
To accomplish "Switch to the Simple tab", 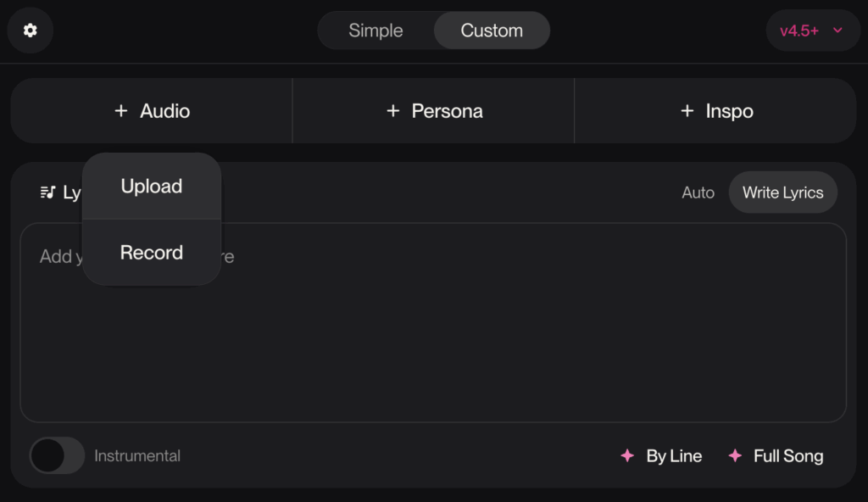I will 376,31.
